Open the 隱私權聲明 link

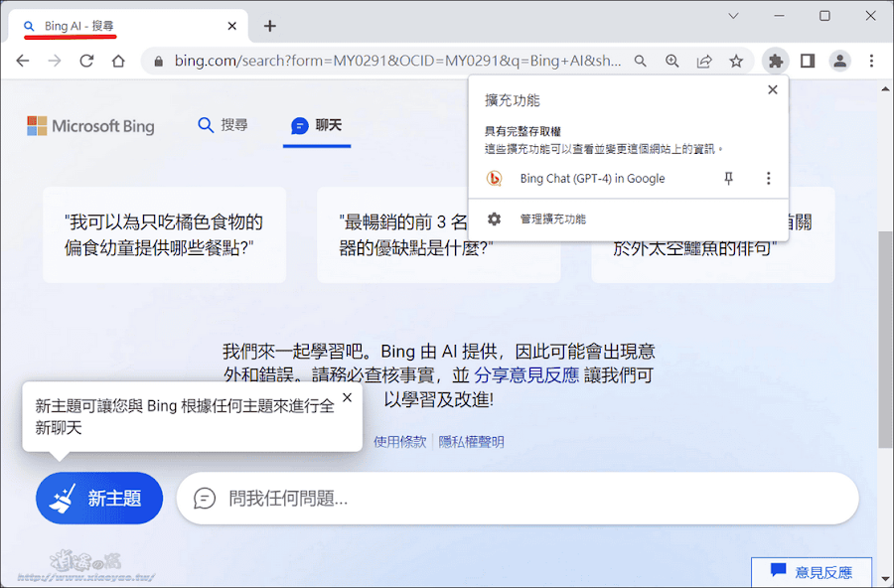[471, 442]
